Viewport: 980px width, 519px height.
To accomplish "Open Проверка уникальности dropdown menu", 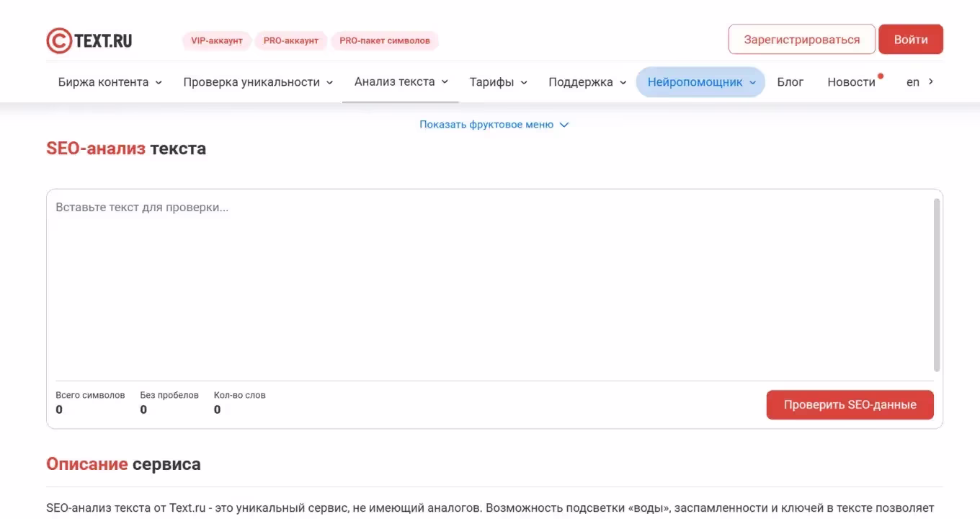I will pos(258,82).
